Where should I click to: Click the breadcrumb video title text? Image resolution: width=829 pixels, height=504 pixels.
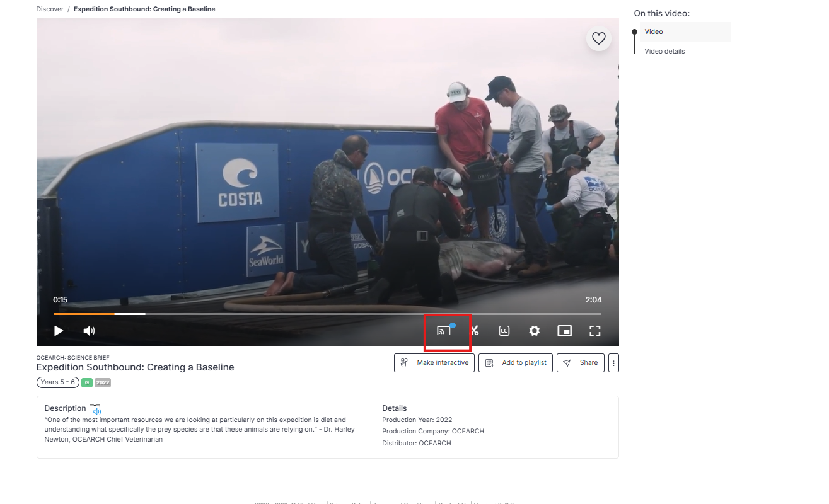144,9
